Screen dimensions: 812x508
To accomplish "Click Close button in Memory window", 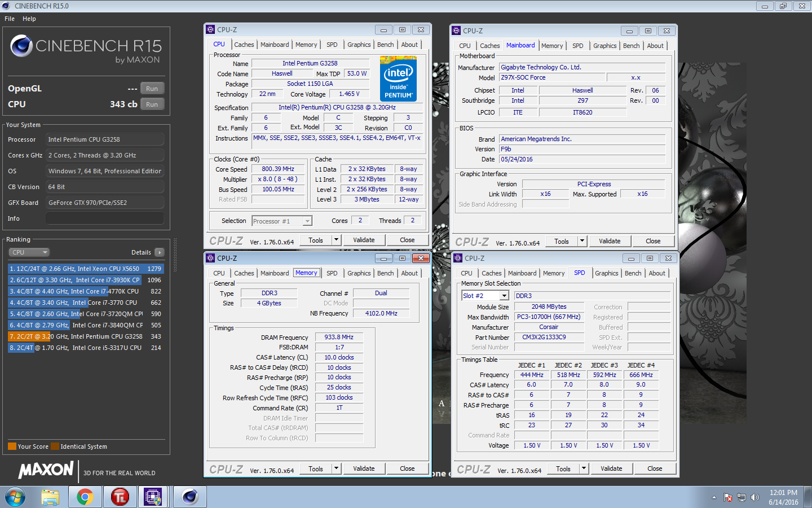I will tap(407, 468).
